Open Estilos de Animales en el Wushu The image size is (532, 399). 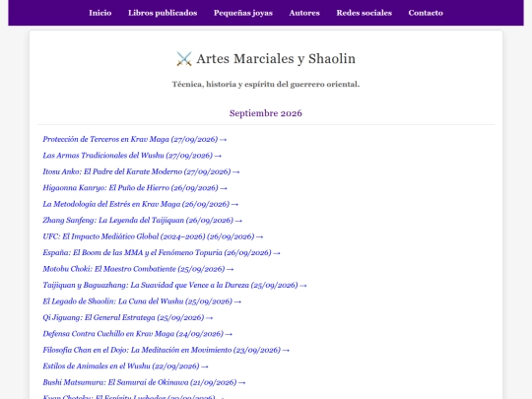coord(125,366)
